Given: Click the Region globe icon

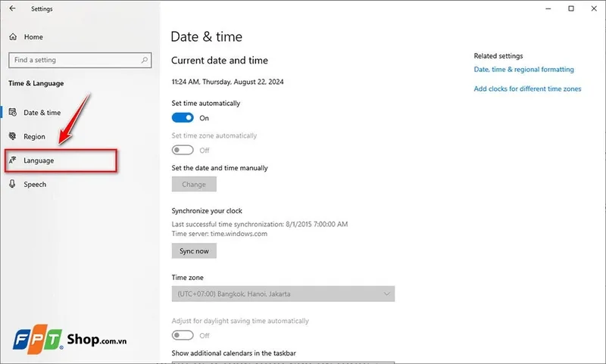Looking at the screenshot, I should (13, 137).
